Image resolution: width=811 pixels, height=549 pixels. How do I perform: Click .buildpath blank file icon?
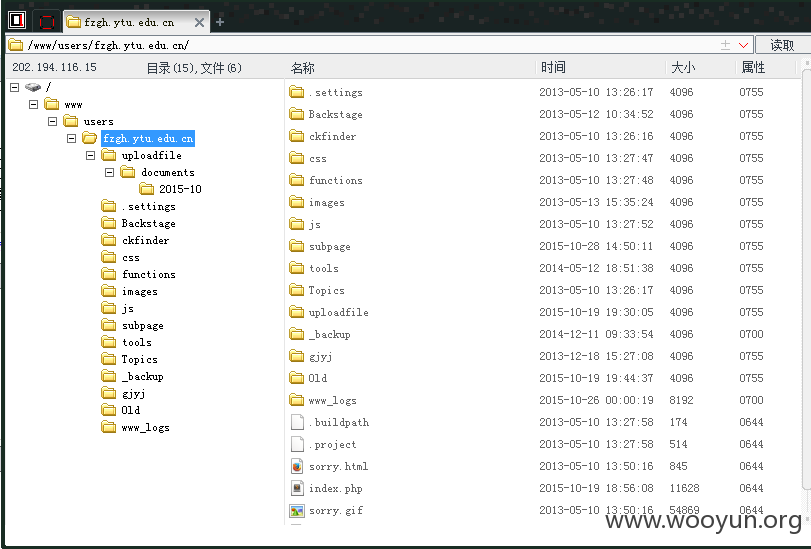click(297, 422)
